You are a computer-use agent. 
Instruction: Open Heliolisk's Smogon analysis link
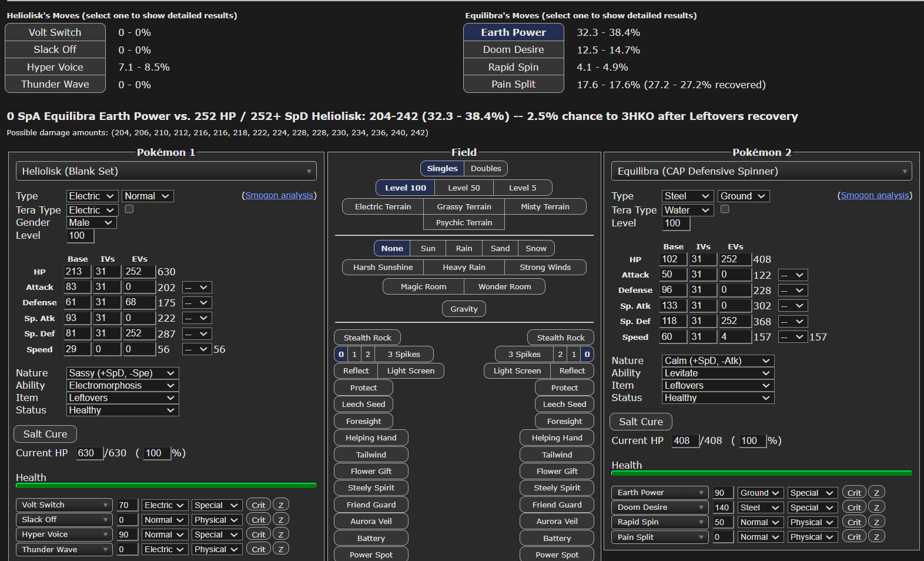pos(279,195)
